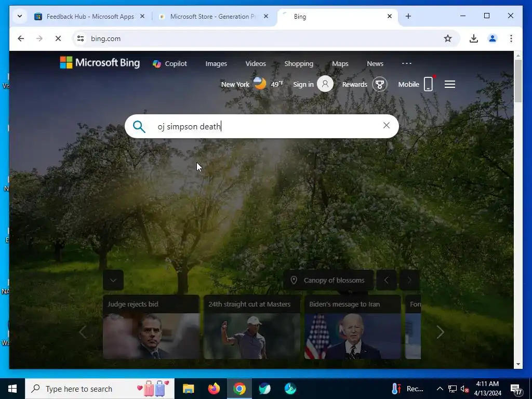Show New York weather details

252,84
